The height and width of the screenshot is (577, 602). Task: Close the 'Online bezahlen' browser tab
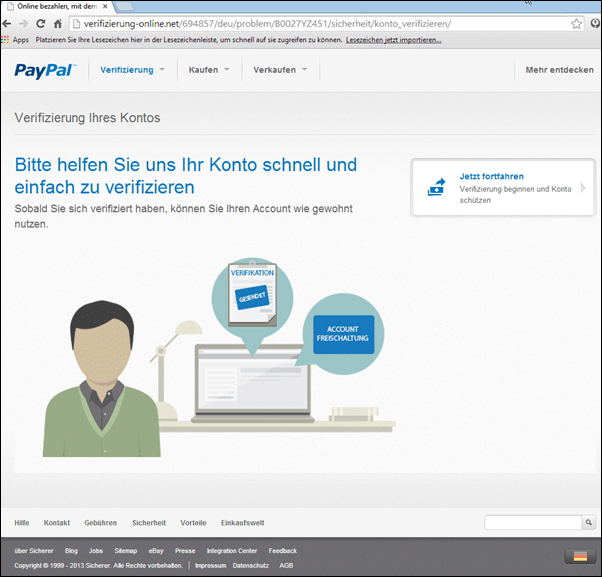105,7
